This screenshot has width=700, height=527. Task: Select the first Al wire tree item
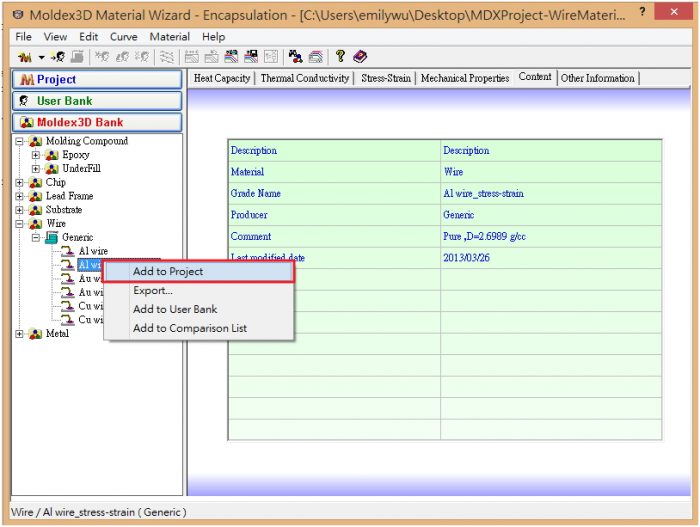point(93,251)
